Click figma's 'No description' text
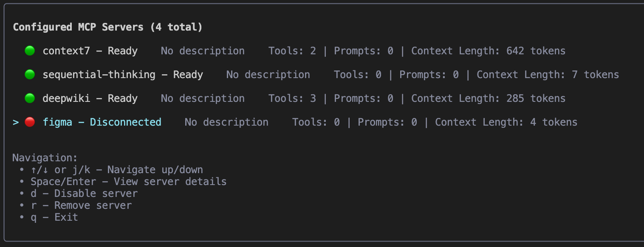Screen dimensions: 644x247 (226, 122)
